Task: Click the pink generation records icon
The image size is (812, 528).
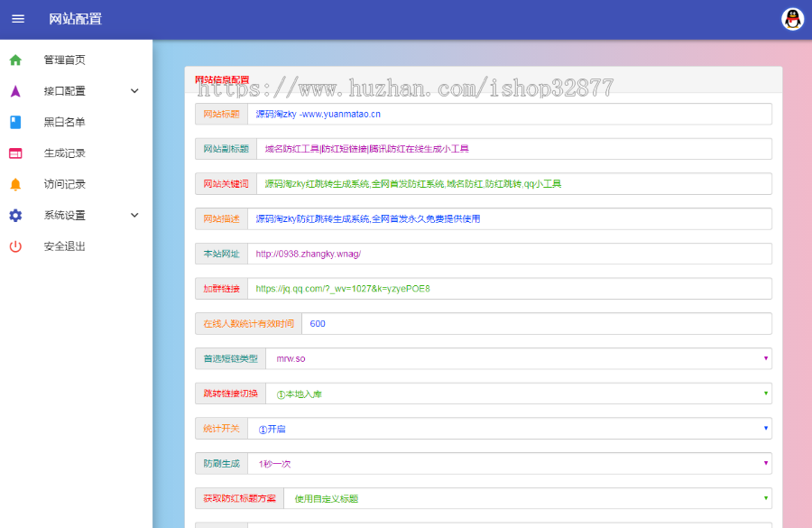Action: click(15, 153)
